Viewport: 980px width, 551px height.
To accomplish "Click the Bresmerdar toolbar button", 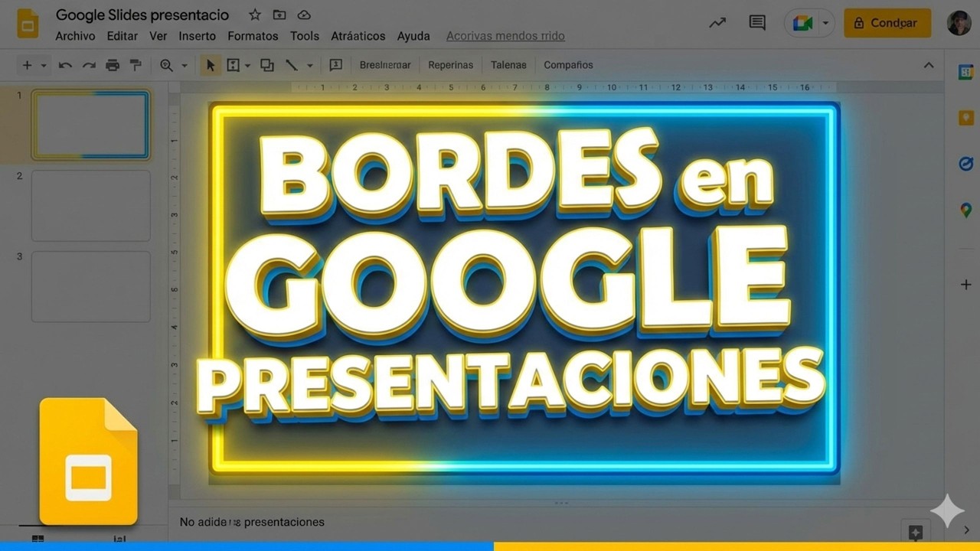I will pos(385,65).
